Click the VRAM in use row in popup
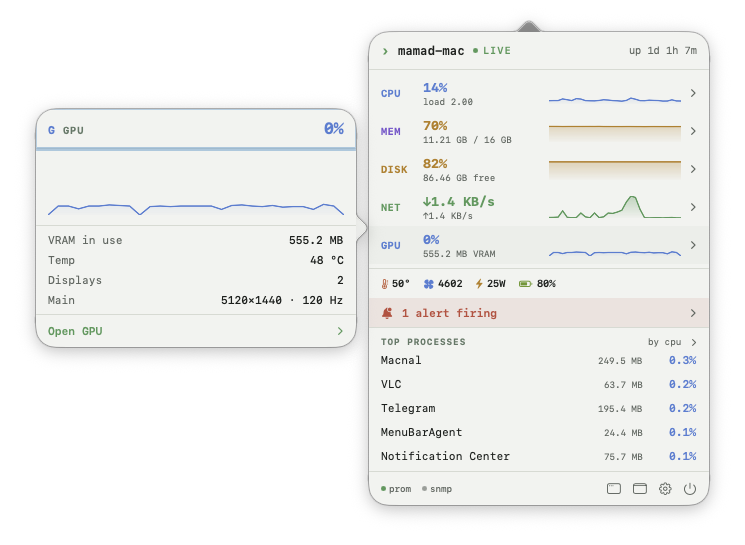Viewport: 745px width, 545px height. [x=196, y=240]
